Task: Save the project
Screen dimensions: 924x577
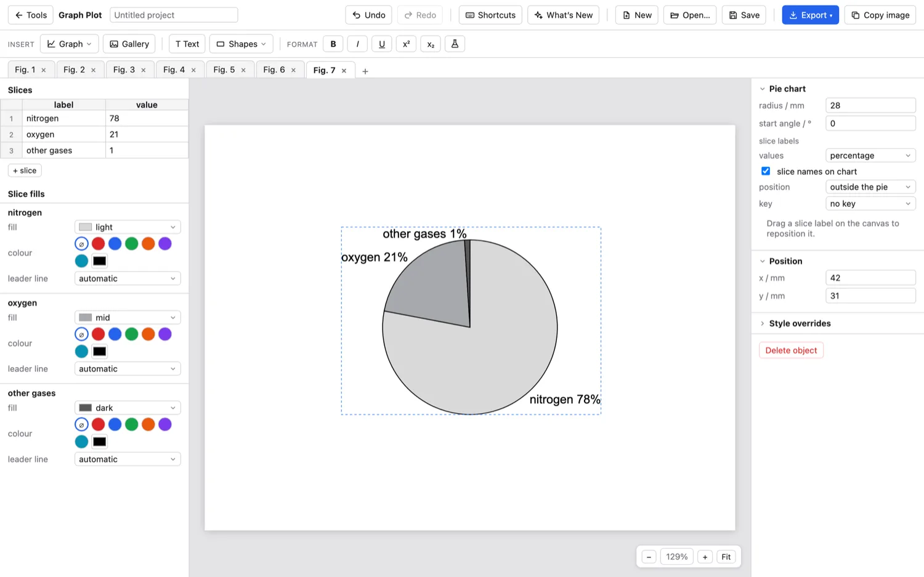Action: coord(744,15)
